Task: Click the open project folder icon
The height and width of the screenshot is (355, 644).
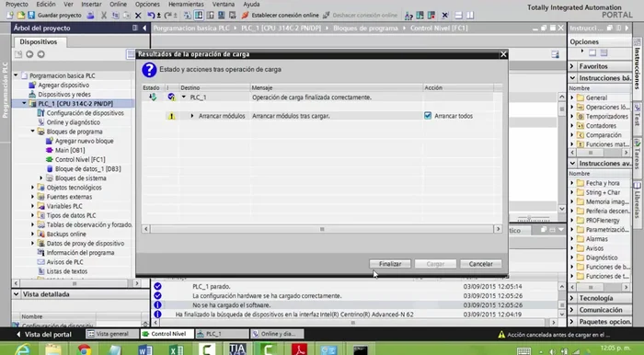Action: click(20, 16)
